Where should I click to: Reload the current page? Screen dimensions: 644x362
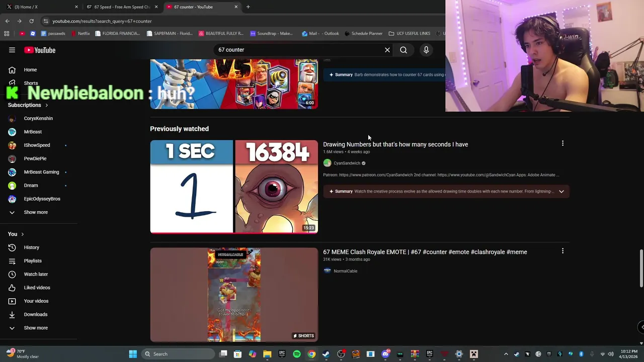(x=31, y=21)
